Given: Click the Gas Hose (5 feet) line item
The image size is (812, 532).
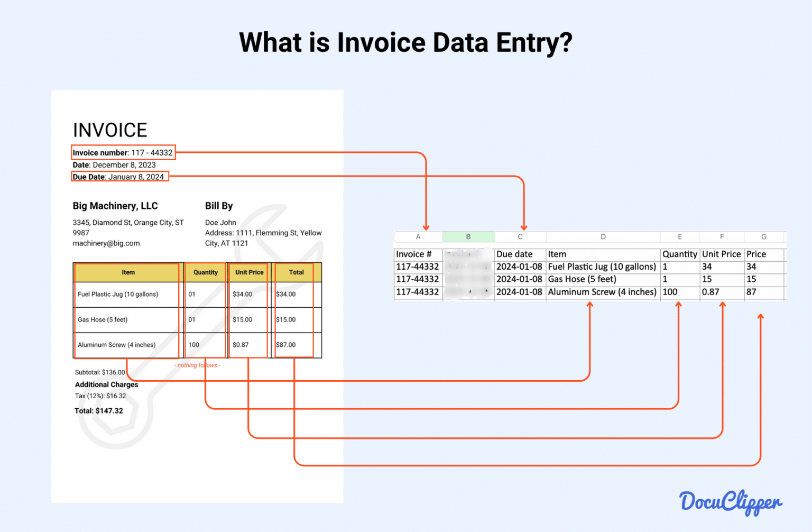Looking at the screenshot, I should coord(101,319).
